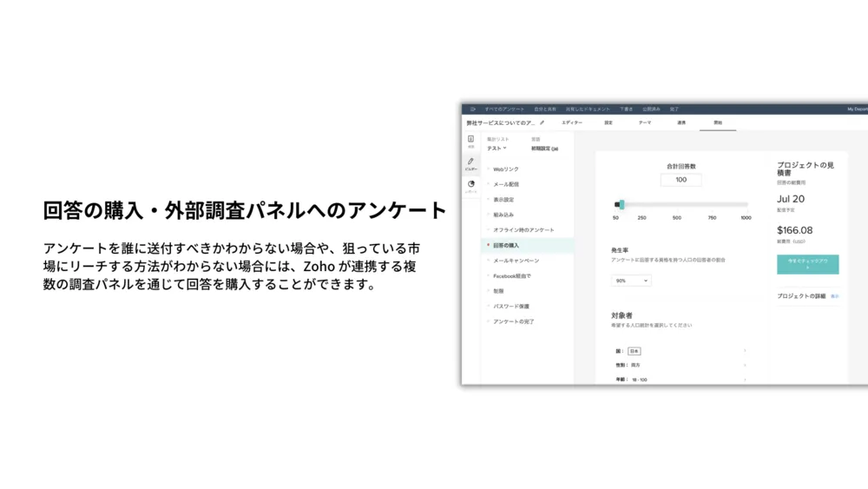The height and width of the screenshot is (489, 868).
Task: Open the メールキャンペーン sidebar item
Action: 516,261
